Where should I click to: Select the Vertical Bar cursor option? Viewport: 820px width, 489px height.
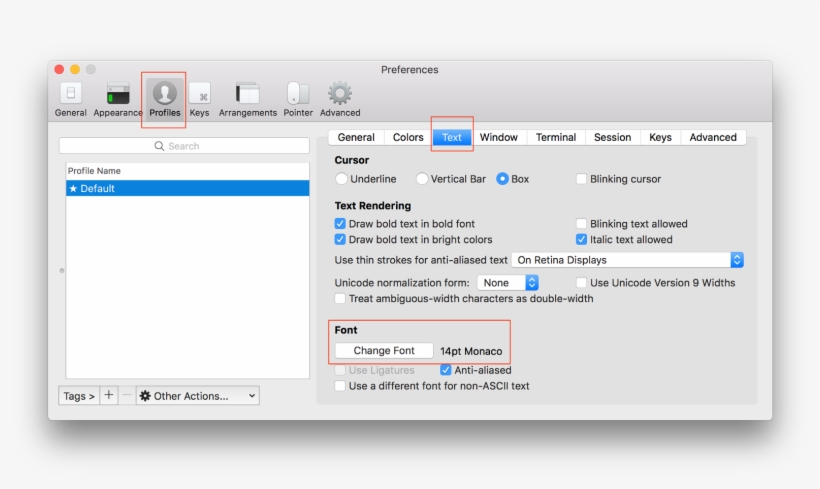423,179
